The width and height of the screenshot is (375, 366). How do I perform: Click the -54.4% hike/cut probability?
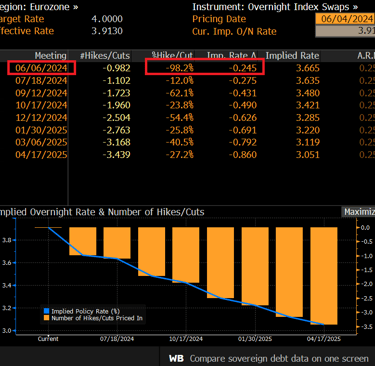[x=180, y=118]
